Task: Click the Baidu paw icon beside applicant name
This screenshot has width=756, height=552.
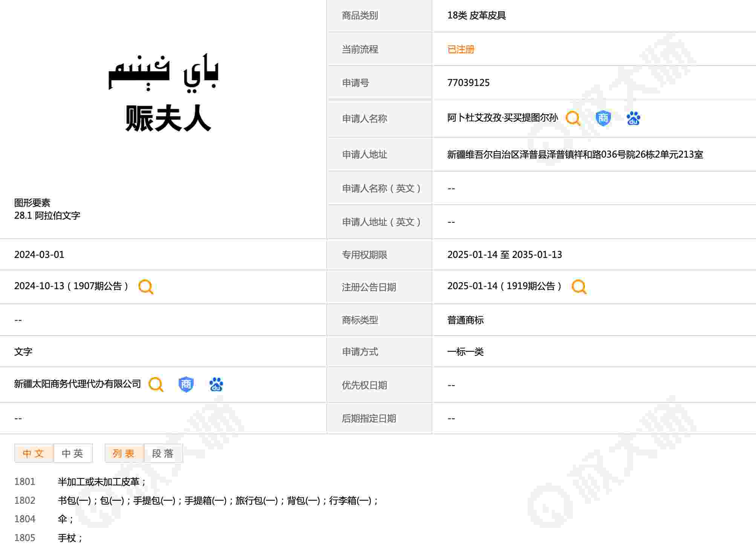Action: click(x=633, y=118)
